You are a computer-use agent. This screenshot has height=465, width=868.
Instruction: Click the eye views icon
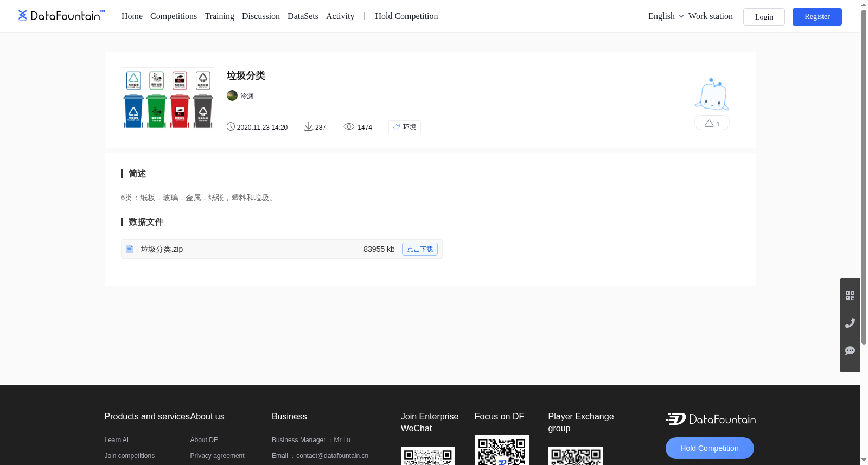point(349,126)
